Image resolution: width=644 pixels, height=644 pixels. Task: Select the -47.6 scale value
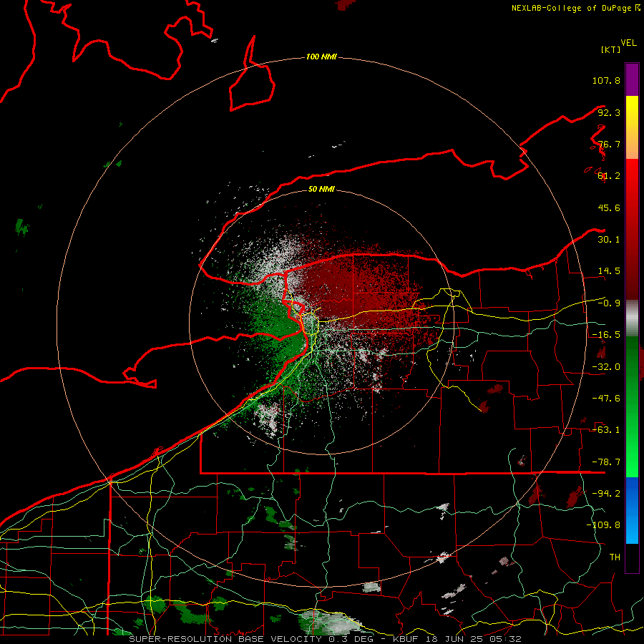point(606,399)
